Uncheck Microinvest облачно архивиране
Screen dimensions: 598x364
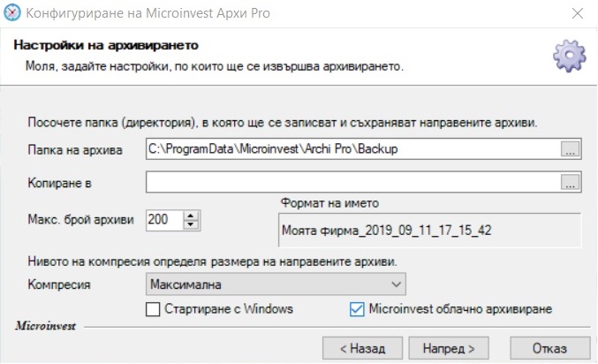point(357,309)
